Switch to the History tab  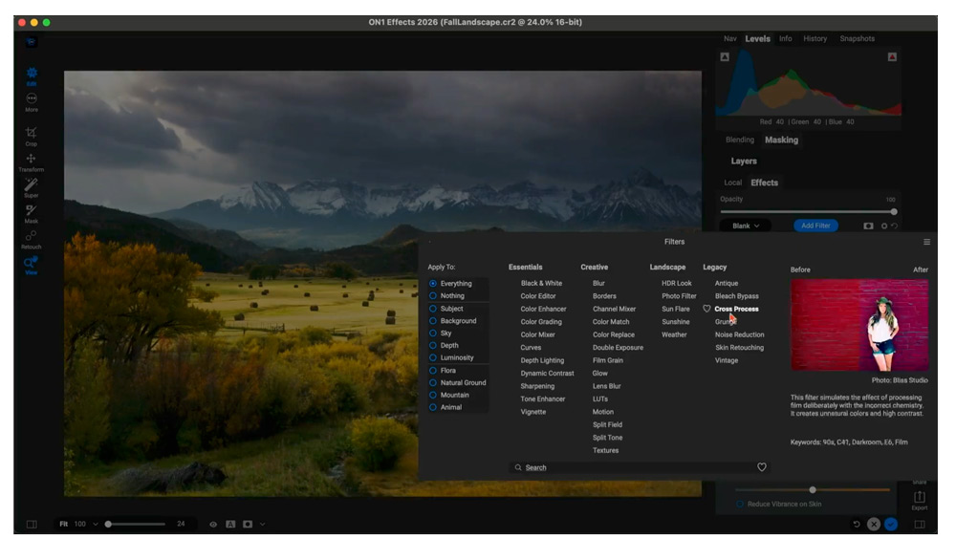coord(815,39)
